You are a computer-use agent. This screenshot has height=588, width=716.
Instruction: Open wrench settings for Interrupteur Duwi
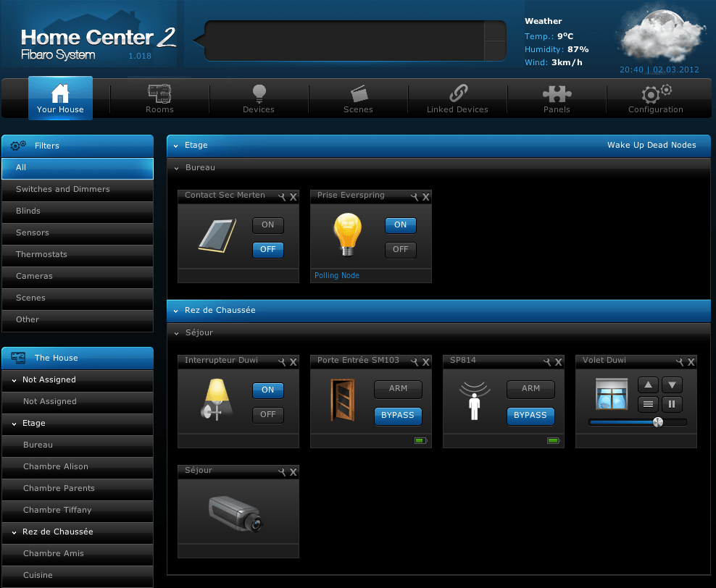[282, 362]
